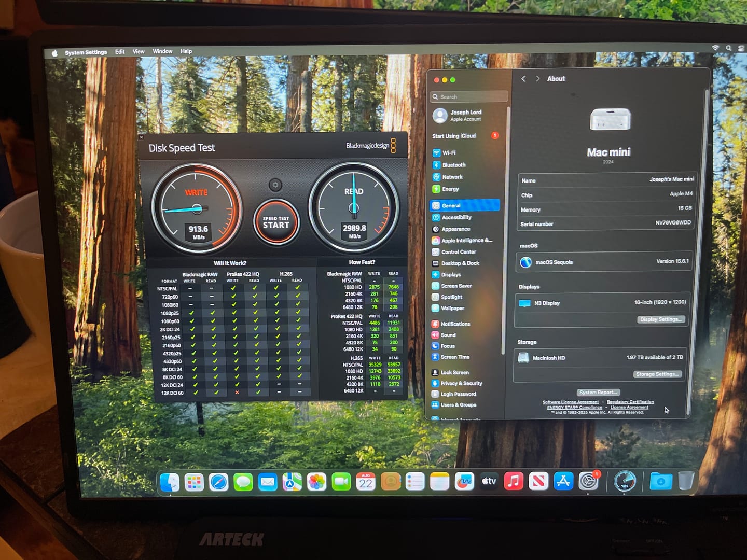
Task: Click Start Using iCloud prompt
Action: (x=465, y=136)
